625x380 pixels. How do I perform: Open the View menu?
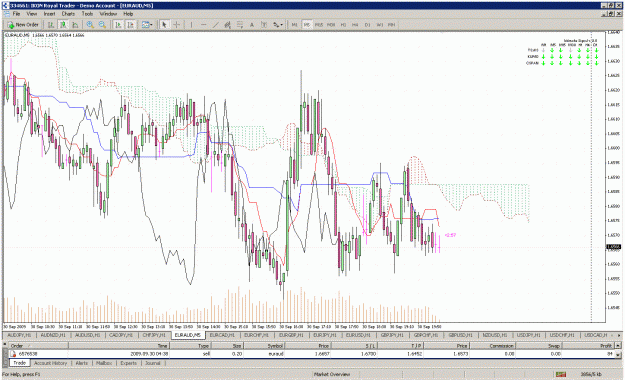tap(32, 14)
